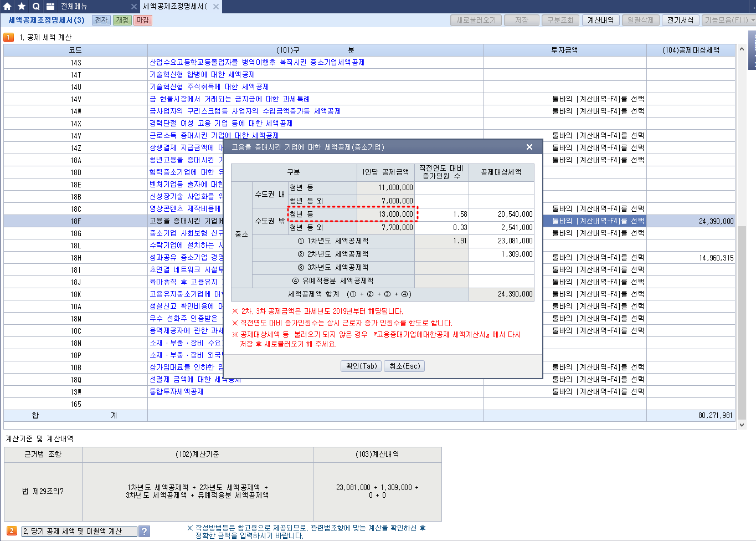
Task: Select the 세액공제조정명세서 tab
Action: click(174, 7)
